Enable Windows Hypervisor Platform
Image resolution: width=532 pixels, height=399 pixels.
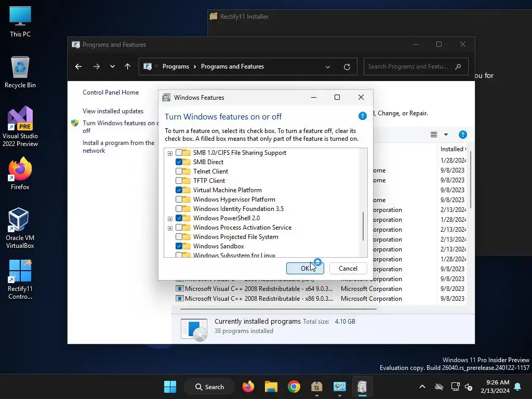[179, 199]
